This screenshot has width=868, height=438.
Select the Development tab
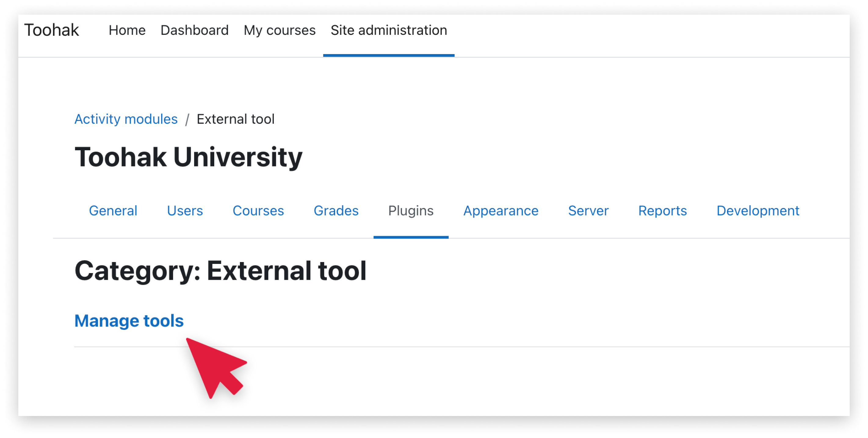coord(758,211)
